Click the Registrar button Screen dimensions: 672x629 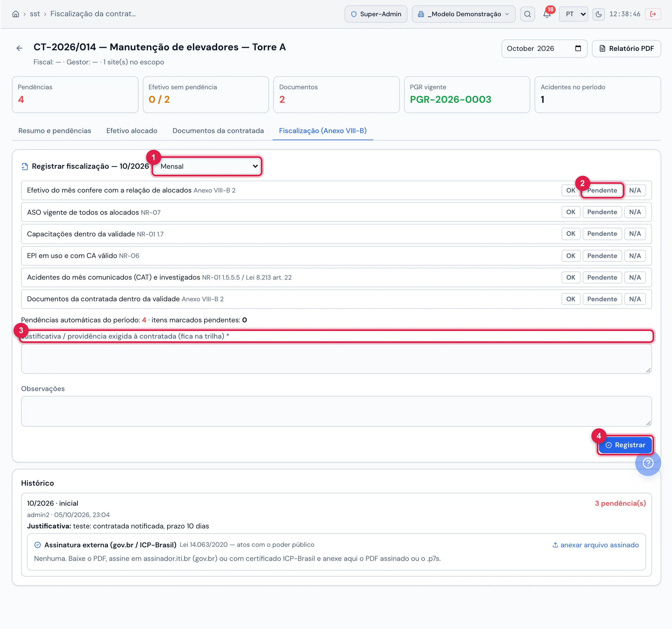coord(625,445)
